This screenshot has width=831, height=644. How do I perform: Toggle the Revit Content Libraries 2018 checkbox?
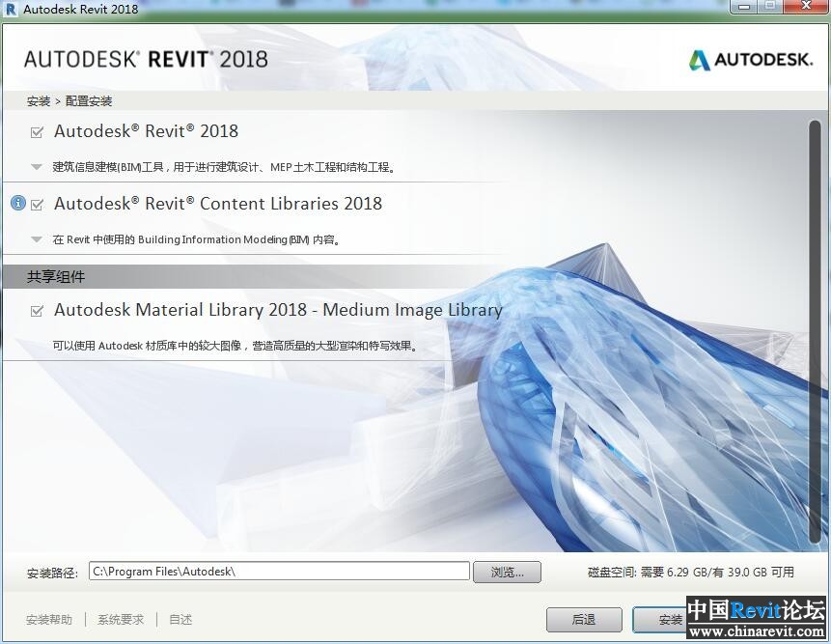(37, 205)
